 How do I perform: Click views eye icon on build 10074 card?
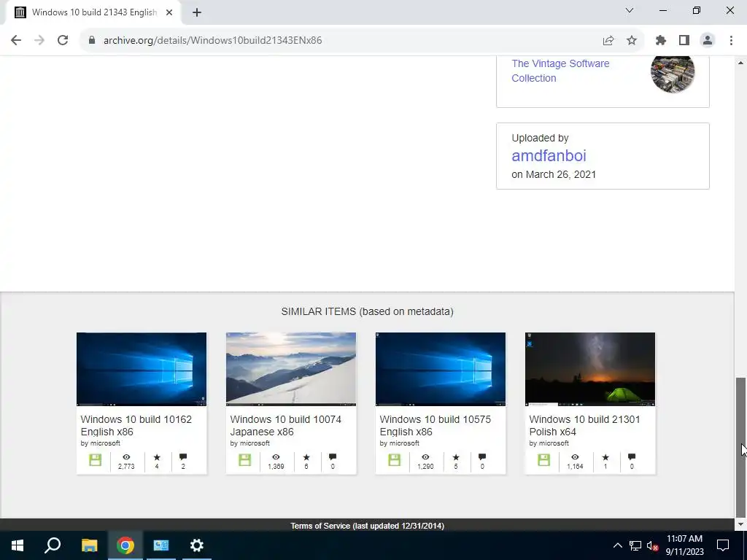(276, 457)
